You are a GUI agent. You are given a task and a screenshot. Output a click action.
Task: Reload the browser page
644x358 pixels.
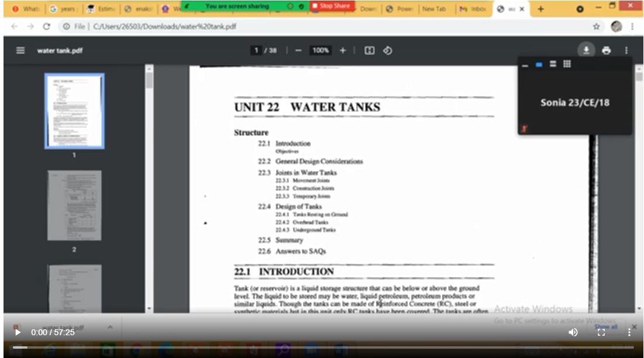coord(46,26)
